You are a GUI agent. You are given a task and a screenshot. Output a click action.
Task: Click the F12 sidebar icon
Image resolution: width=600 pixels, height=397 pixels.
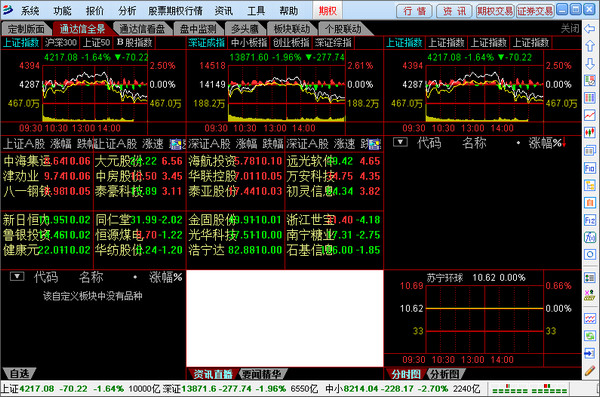590,220
